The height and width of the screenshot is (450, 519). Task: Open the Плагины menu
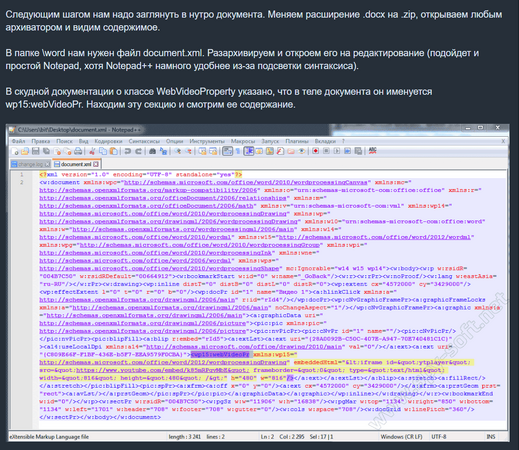[297, 141]
